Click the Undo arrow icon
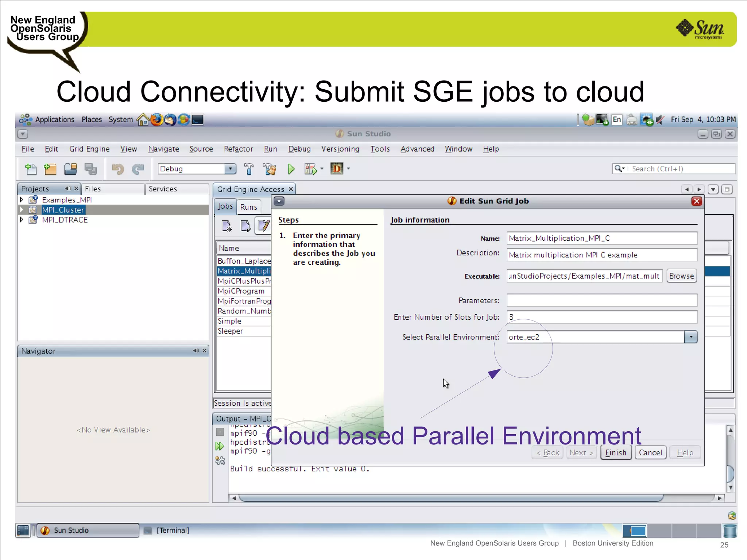The image size is (747, 560). (x=118, y=169)
